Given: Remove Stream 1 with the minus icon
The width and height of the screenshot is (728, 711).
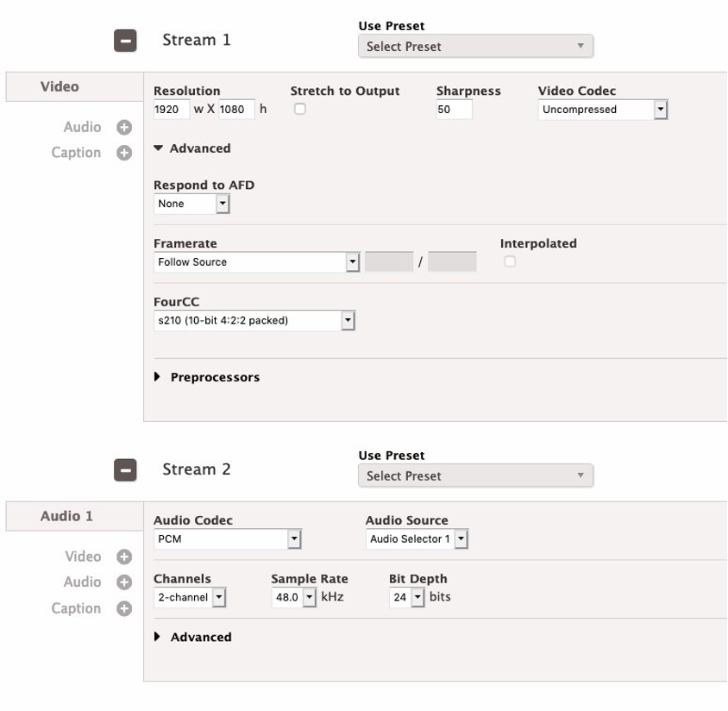Looking at the screenshot, I should pyautogui.click(x=125, y=39).
